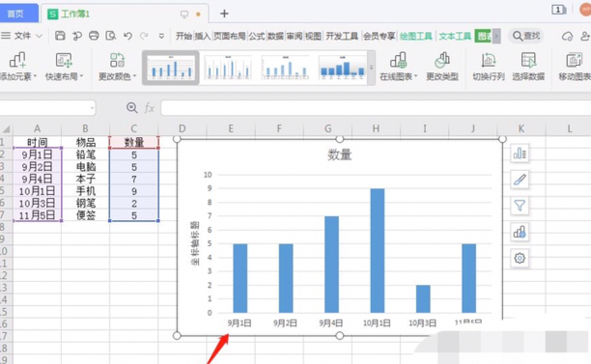Screen dimensions: 591x364
Task: Select cell C6 containing 2
Action: [134, 204]
